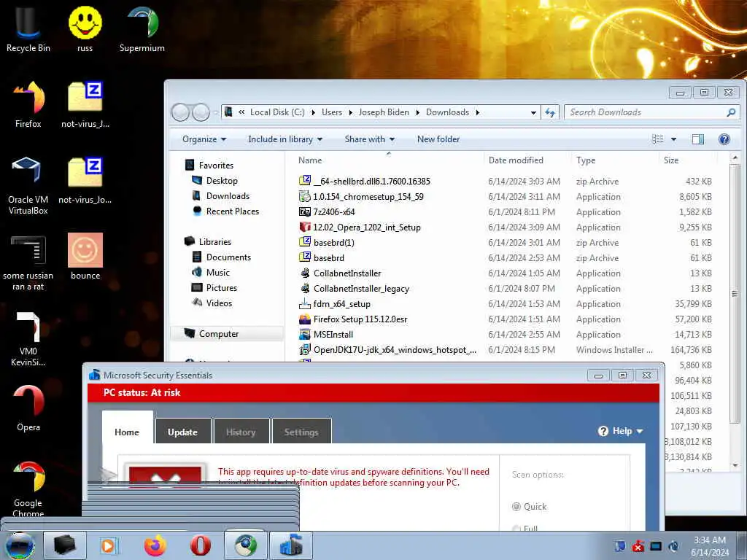
Task: Click the Explorer vertical scrollbar thumb
Action: coord(735,294)
